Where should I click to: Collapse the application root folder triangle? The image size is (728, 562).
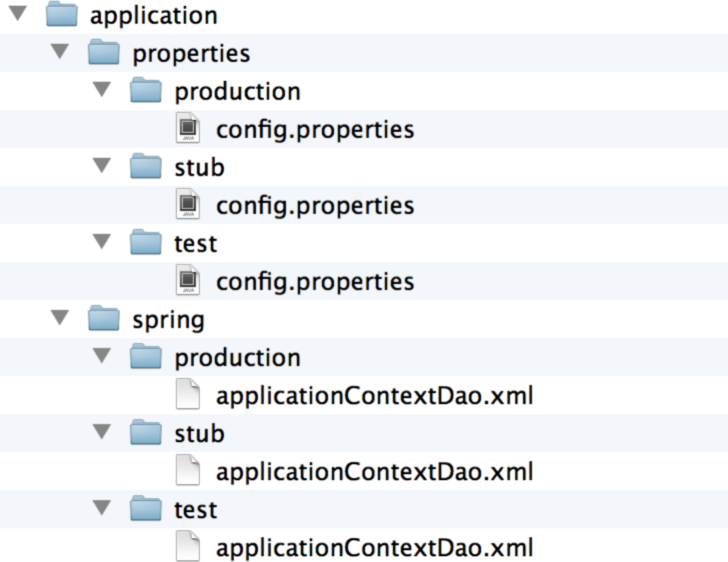pos(18,13)
